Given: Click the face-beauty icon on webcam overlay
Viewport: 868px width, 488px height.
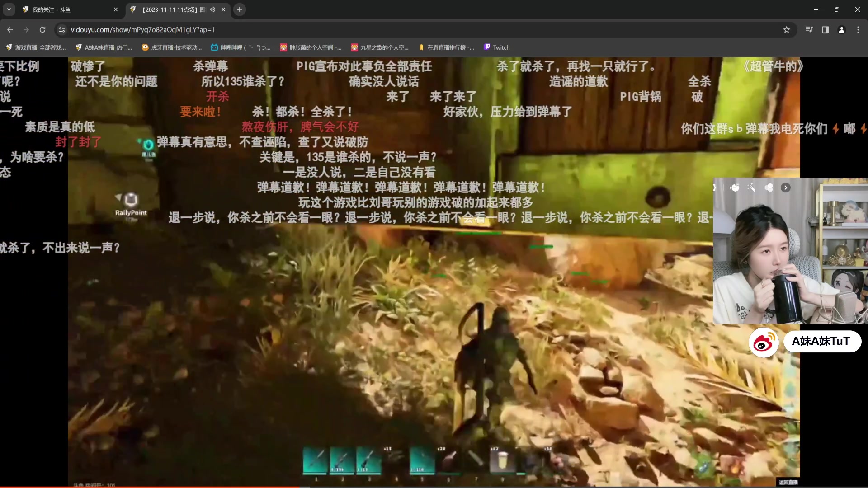Looking at the screenshot, I should 735,188.
